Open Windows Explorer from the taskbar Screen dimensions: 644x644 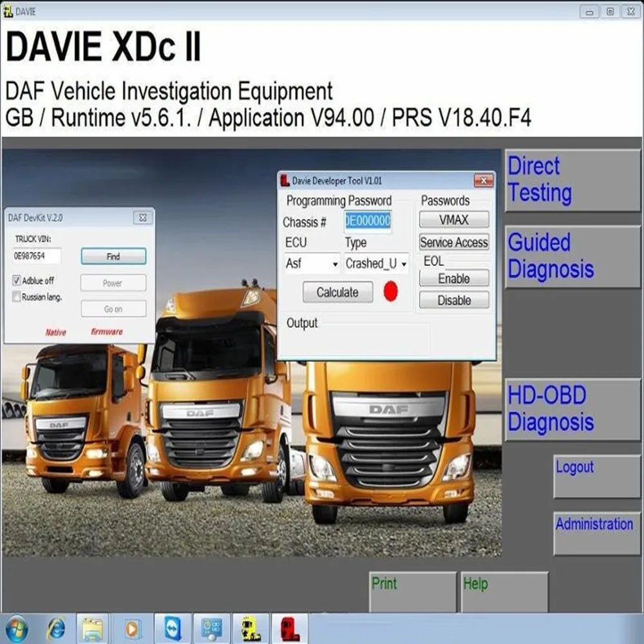click(93, 629)
